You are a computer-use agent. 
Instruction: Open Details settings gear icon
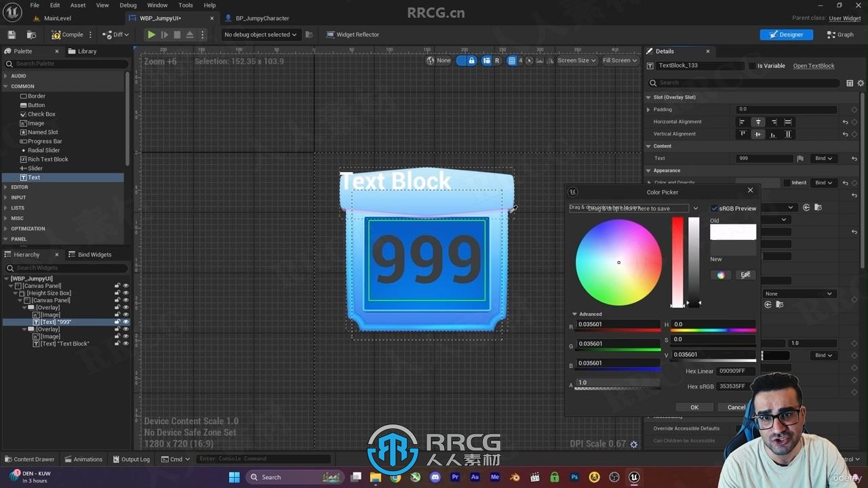(861, 83)
